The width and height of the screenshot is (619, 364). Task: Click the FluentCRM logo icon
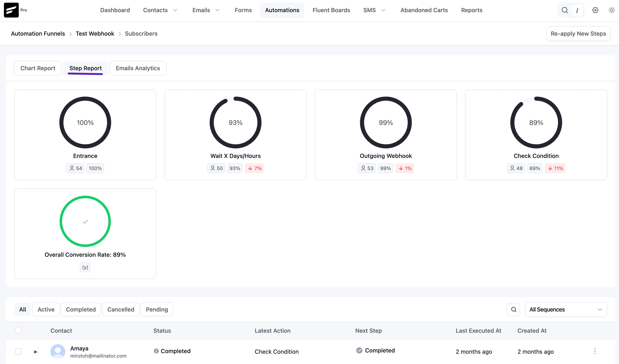coord(11,10)
